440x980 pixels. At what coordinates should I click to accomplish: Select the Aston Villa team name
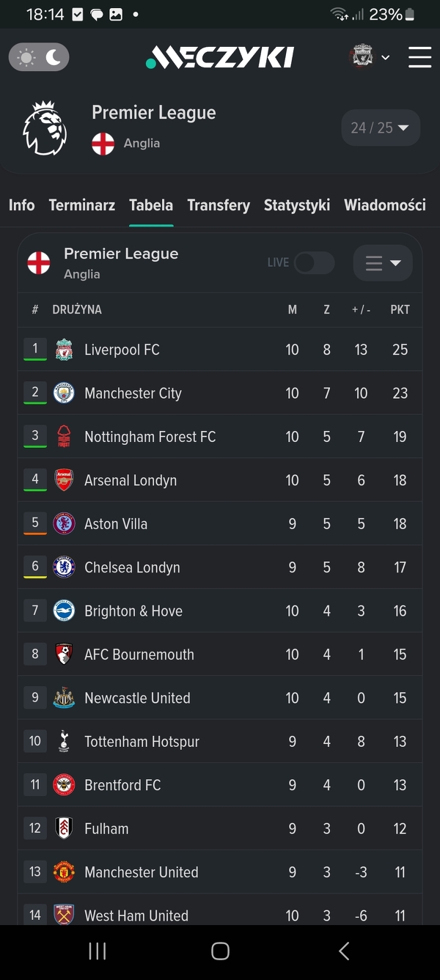point(116,524)
